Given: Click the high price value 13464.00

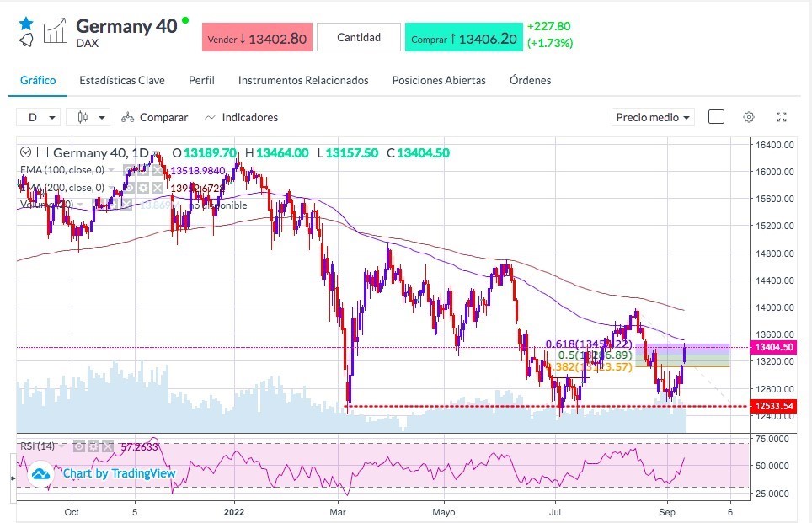Looking at the screenshot, I should (282, 152).
